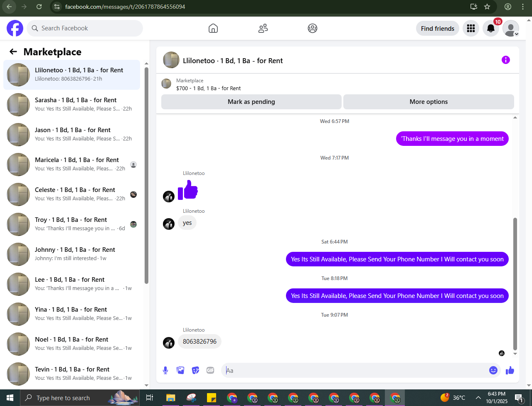The width and height of the screenshot is (532, 406).
Task: Open the Noel conversation
Action: (x=71, y=344)
